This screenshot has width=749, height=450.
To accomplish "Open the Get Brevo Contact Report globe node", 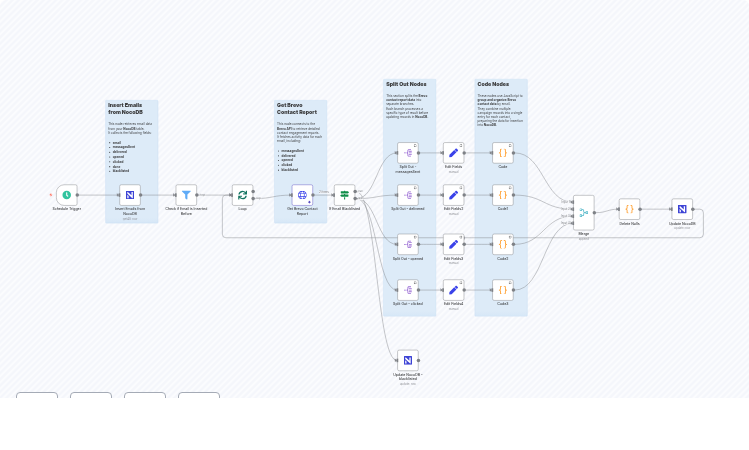I will point(302,195).
